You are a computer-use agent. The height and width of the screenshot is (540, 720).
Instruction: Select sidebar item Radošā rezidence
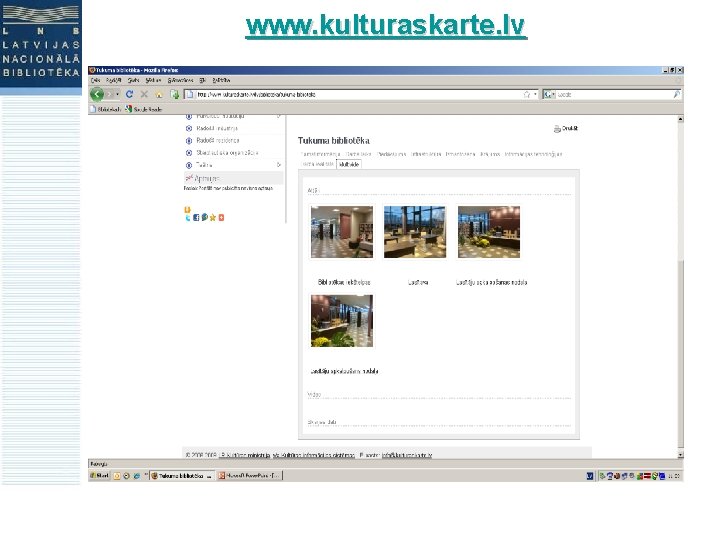pos(218,141)
